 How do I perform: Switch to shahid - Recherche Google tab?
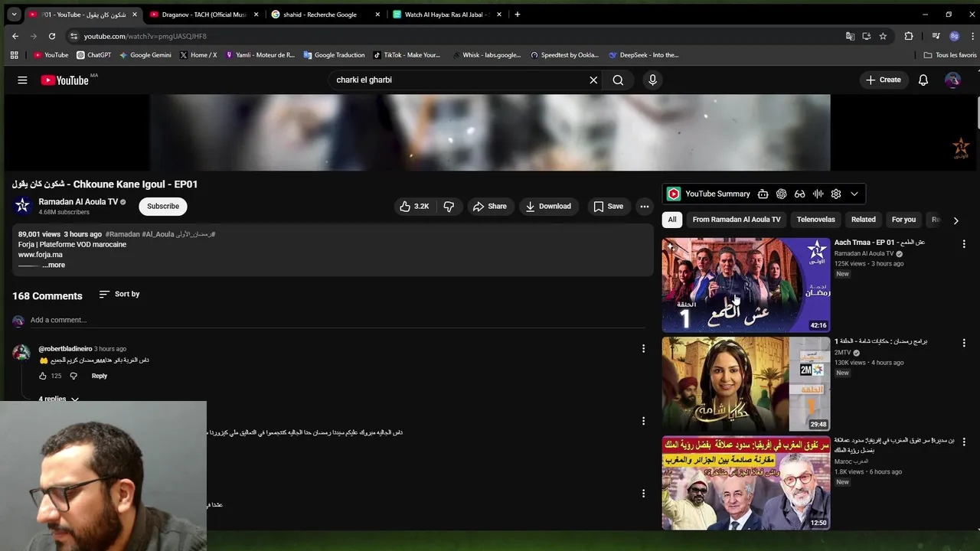tap(326, 15)
